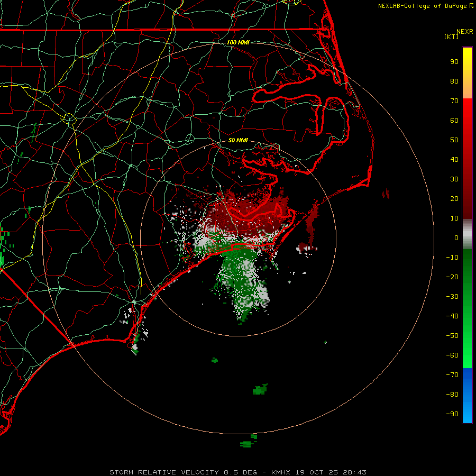
Task: Click the -70 knot scale label
Action: (452, 375)
